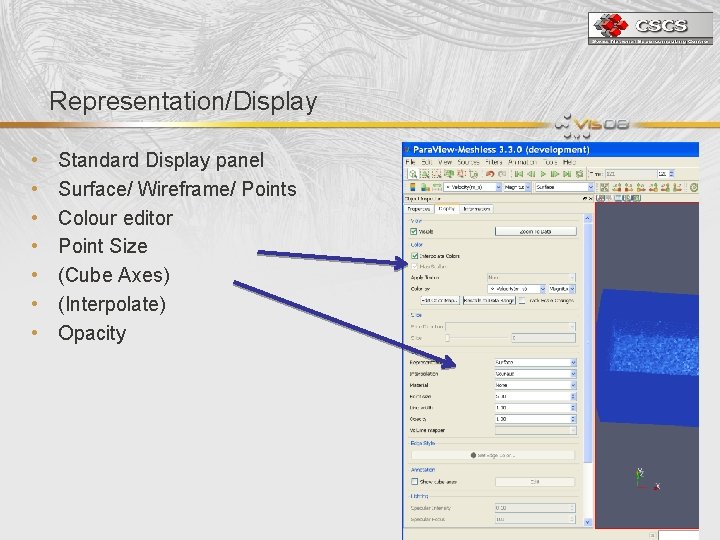Screen dimensions: 720x540
Task: Click the undo toolbar icon
Action: [x=490, y=174]
